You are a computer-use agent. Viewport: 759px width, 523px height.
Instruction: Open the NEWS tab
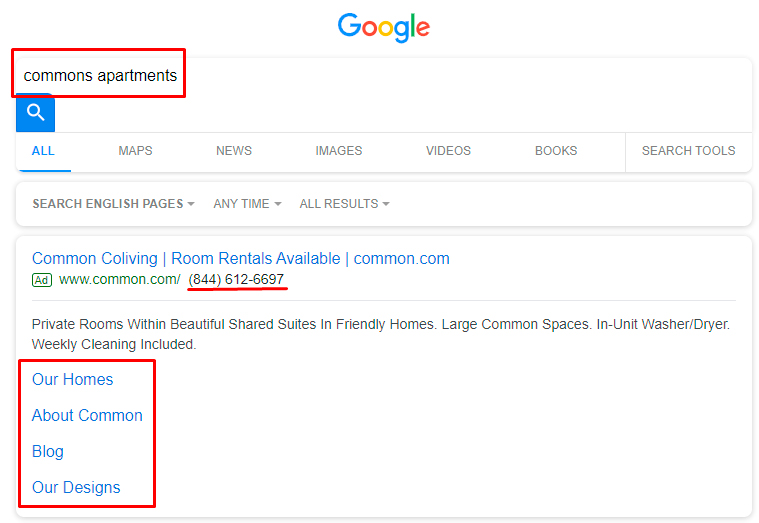point(234,151)
